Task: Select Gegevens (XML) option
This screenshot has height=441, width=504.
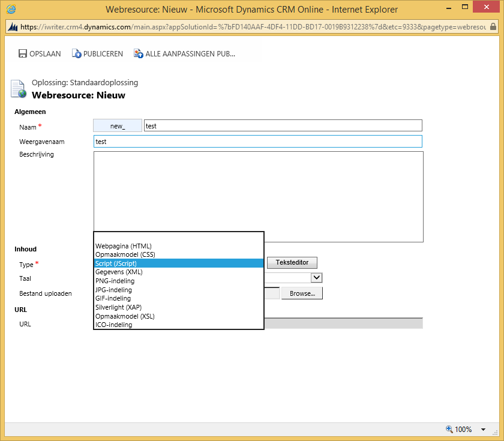Action: click(x=119, y=272)
